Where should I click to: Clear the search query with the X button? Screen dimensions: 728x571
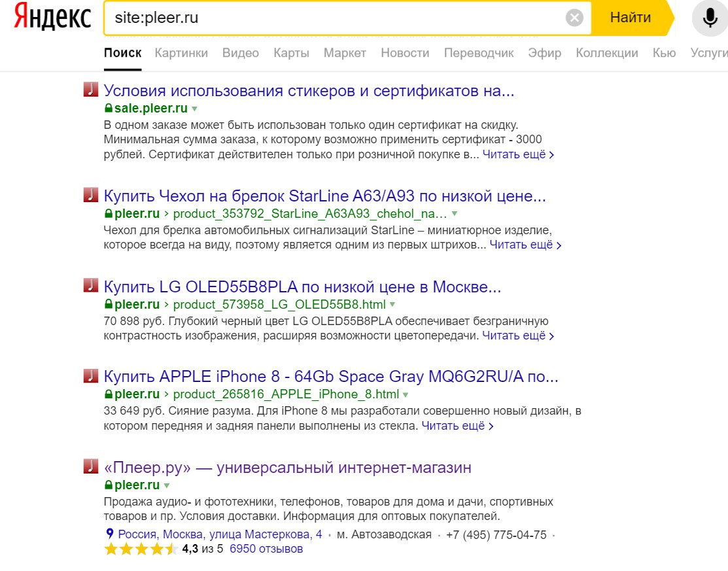tap(574, 18)
